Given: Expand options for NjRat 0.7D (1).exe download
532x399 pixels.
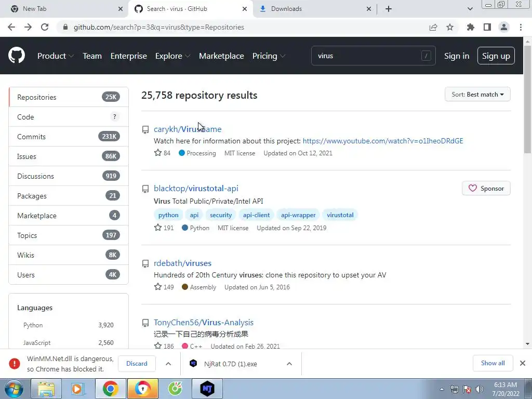Looking at the screenshot, I should (289, 364).
